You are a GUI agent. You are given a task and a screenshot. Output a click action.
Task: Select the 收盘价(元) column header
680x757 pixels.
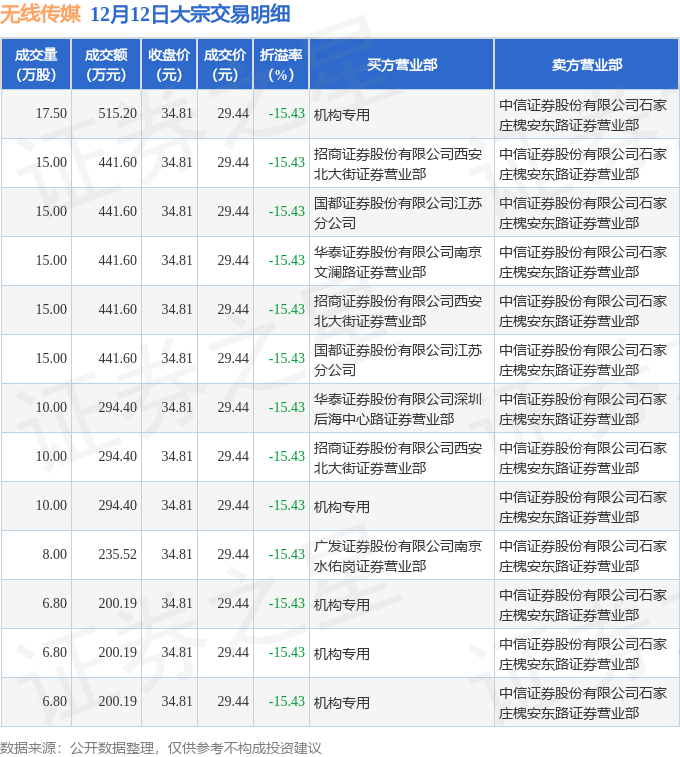point(169,65)
